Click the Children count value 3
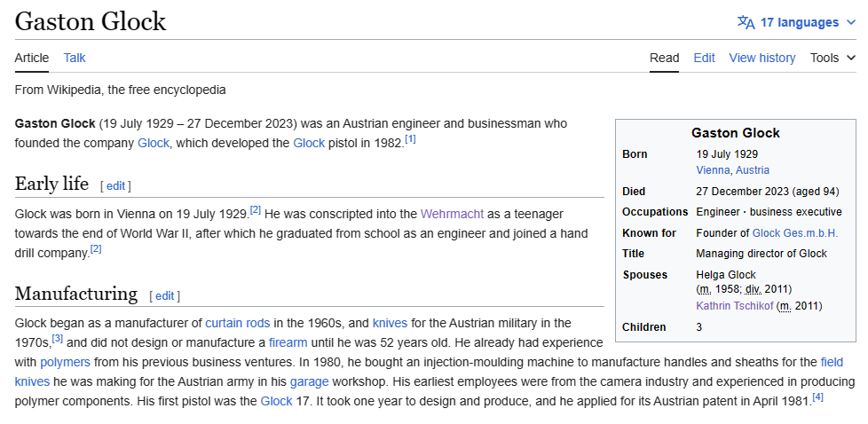868x424 pixels. click(699, 326)
